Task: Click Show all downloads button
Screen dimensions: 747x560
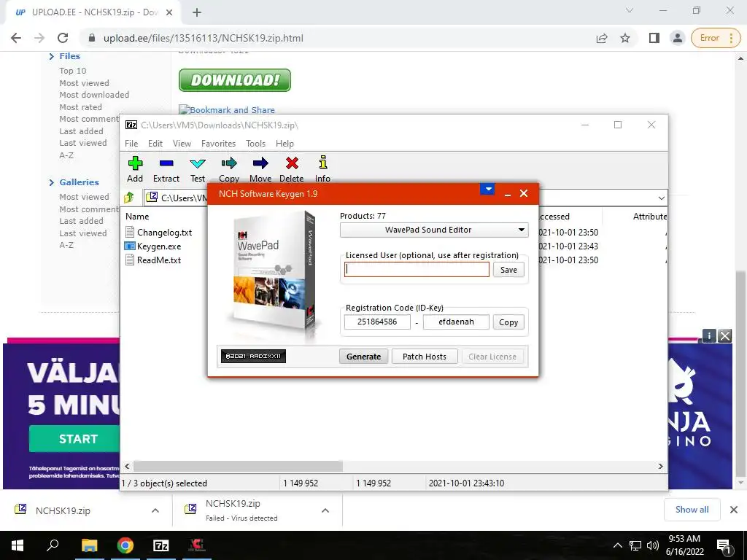Action: click(x=692, y=510)
